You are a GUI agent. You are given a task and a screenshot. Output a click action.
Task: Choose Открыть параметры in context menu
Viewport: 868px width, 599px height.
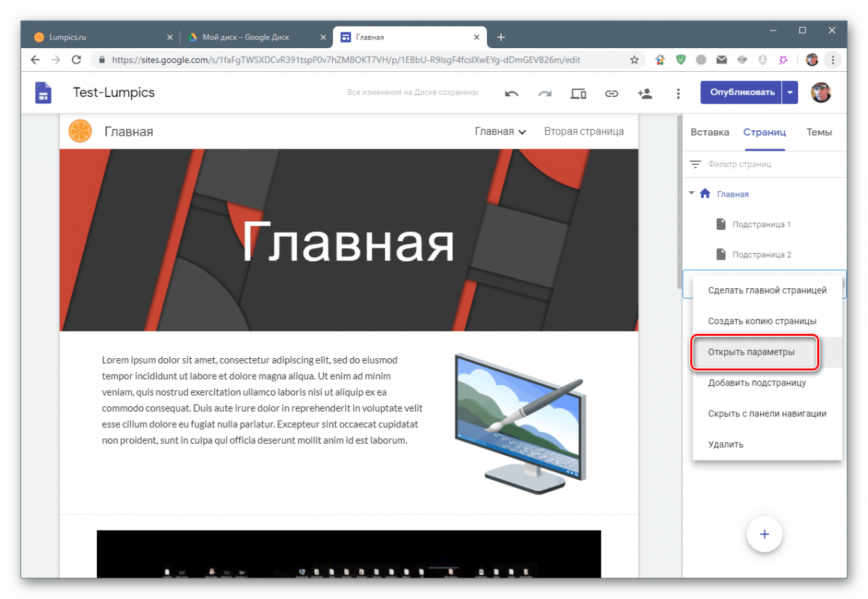pos(768,352)
